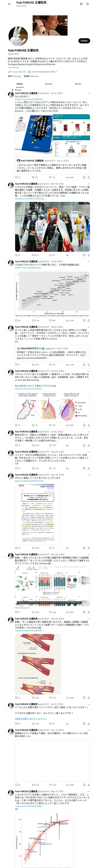This screenshot has width=98, height=868.
Task: Follow Yuki FURUSE's account
Action: [84, 41]
